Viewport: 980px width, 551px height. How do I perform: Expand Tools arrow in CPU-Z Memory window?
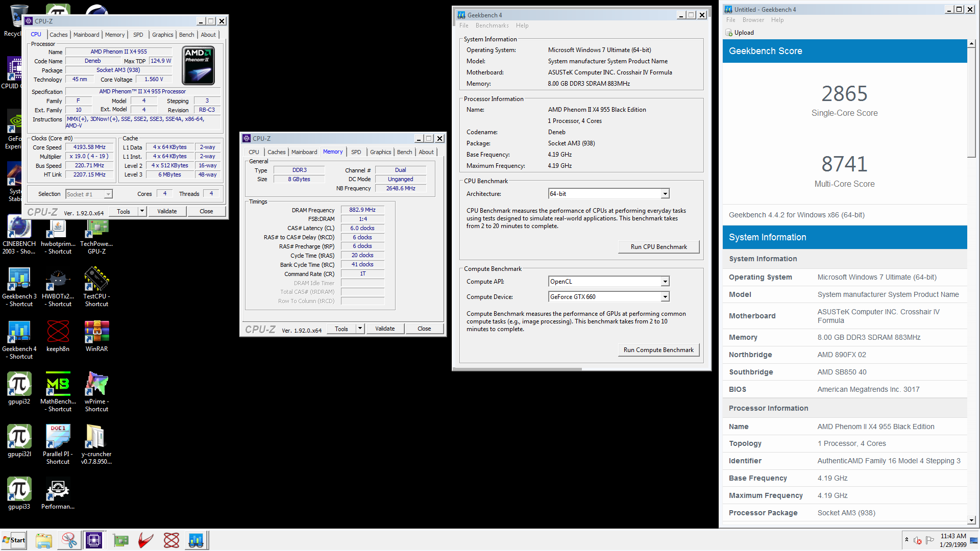tap(360, 329)
